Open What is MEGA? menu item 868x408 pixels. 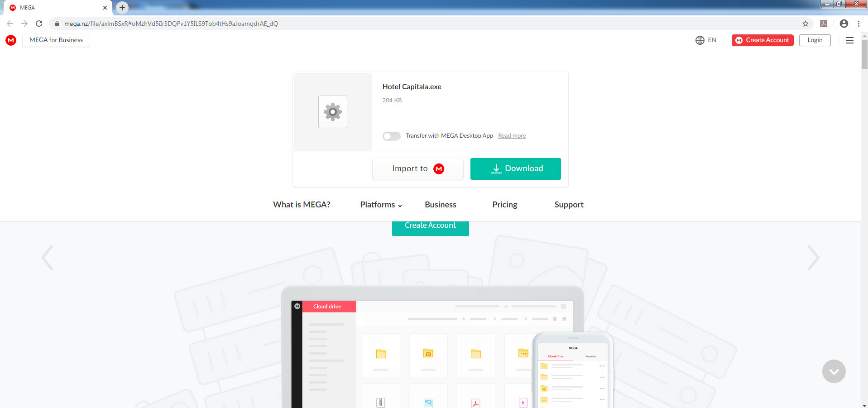[x=302, y=205]
